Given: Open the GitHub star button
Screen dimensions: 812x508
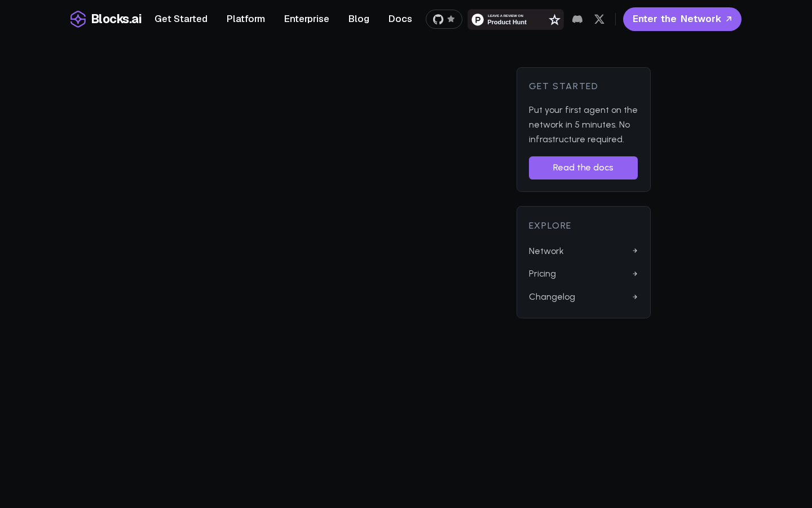Looking at the screenshot, I should tap(444, 19).
